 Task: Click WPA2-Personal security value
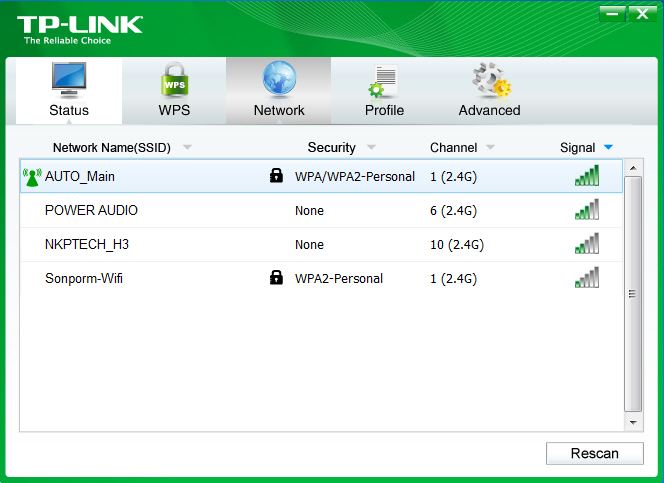click(x=339, y=279)
